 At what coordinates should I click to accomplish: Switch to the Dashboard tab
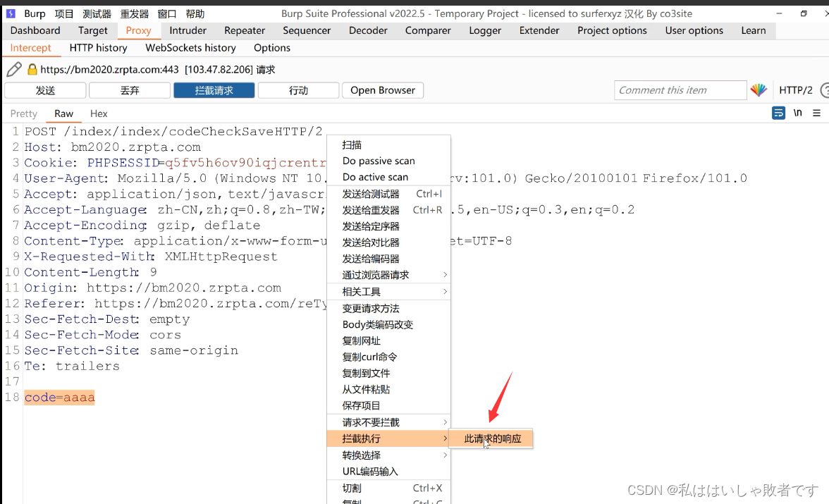(35, 31)
